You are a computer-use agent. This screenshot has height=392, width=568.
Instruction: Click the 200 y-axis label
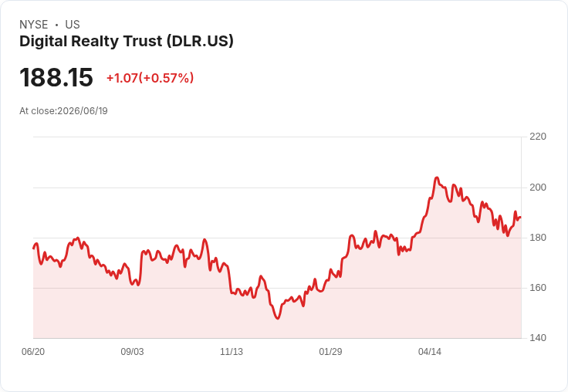(x=538, y=188)
